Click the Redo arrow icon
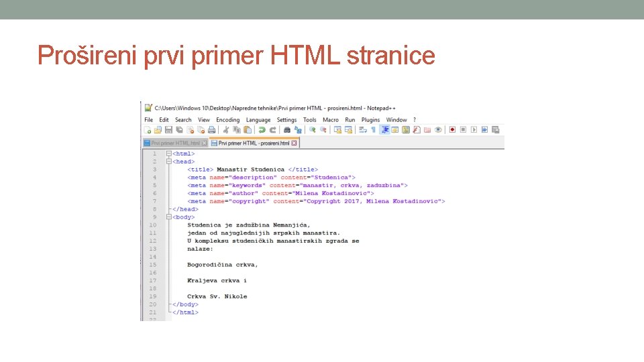644x362 pixels. coord(272,129)
